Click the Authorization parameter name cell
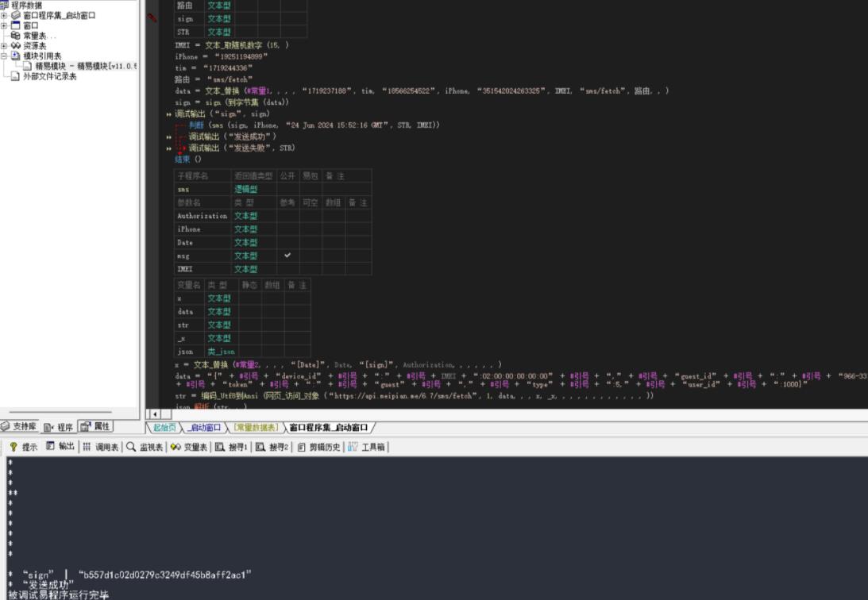868x600 pixels. click(203, 216)
